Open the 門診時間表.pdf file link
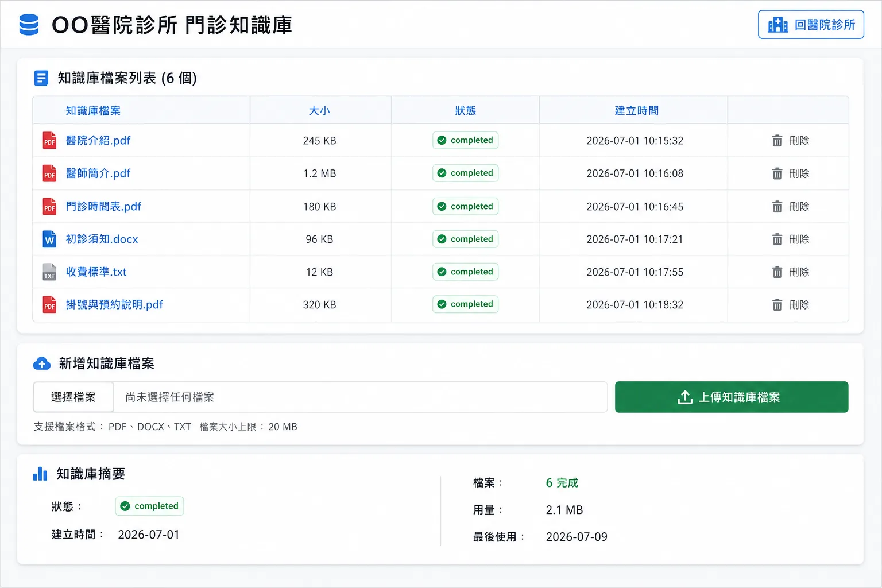 tap(103, 207)
